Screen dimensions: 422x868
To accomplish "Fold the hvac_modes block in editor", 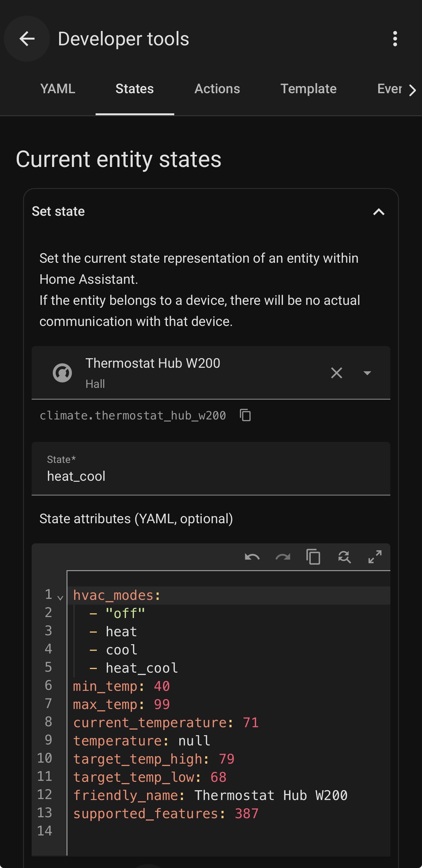I will point(60,598).
